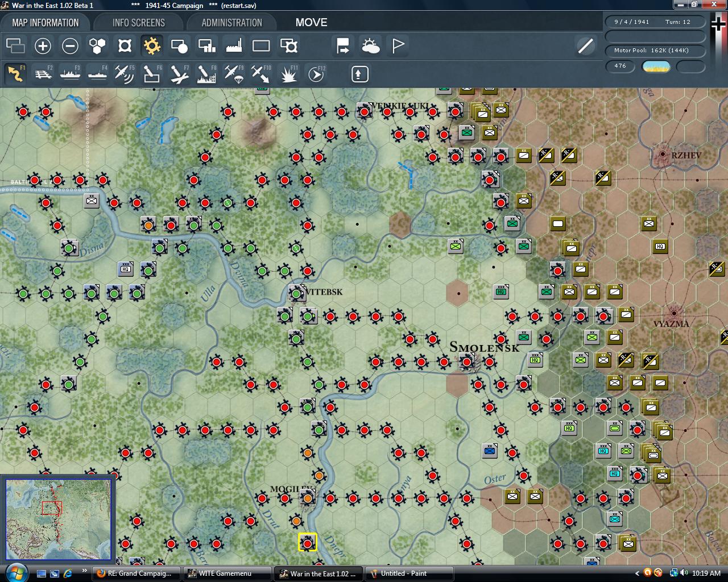
Task: Click the flag with arrow icon
Action: pos(343,46)
